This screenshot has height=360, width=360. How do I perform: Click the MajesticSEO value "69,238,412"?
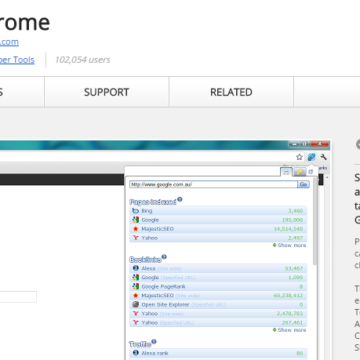coord(288,295)
